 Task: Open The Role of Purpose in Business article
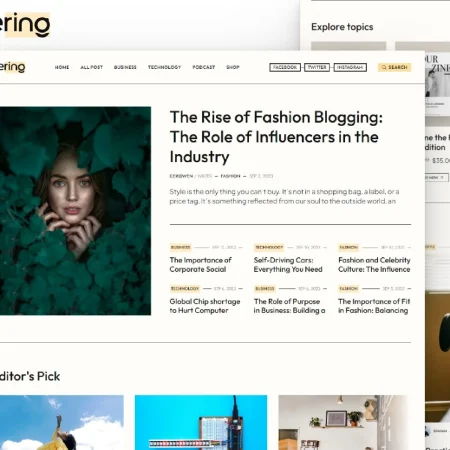click(x=289, y=306)
